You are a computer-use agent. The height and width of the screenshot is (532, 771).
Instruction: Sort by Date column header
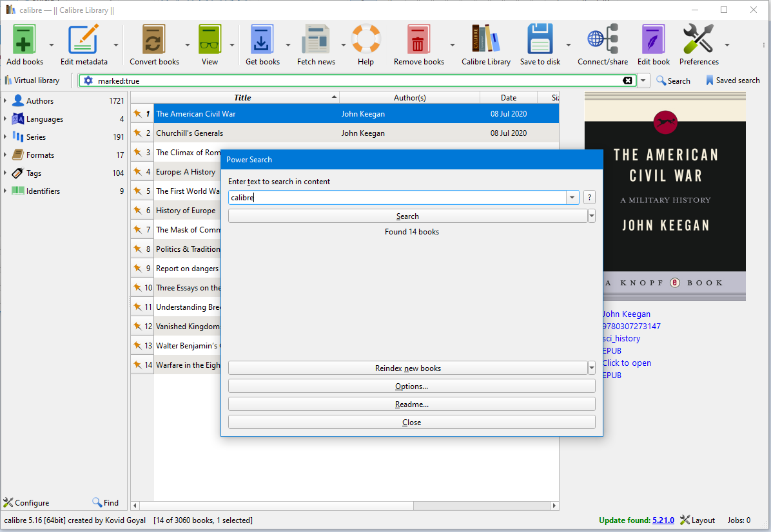click(509, 98)
